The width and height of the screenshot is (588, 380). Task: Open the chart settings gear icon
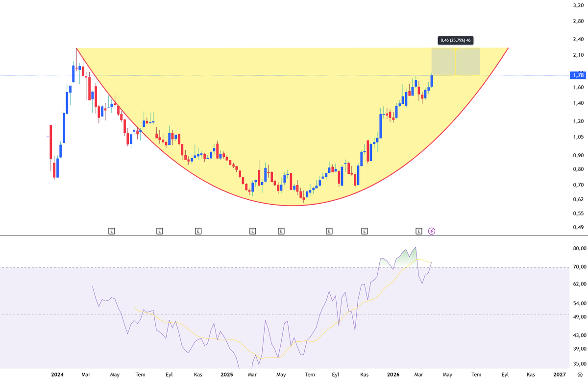pyautogui.click(x=580, y=374)
